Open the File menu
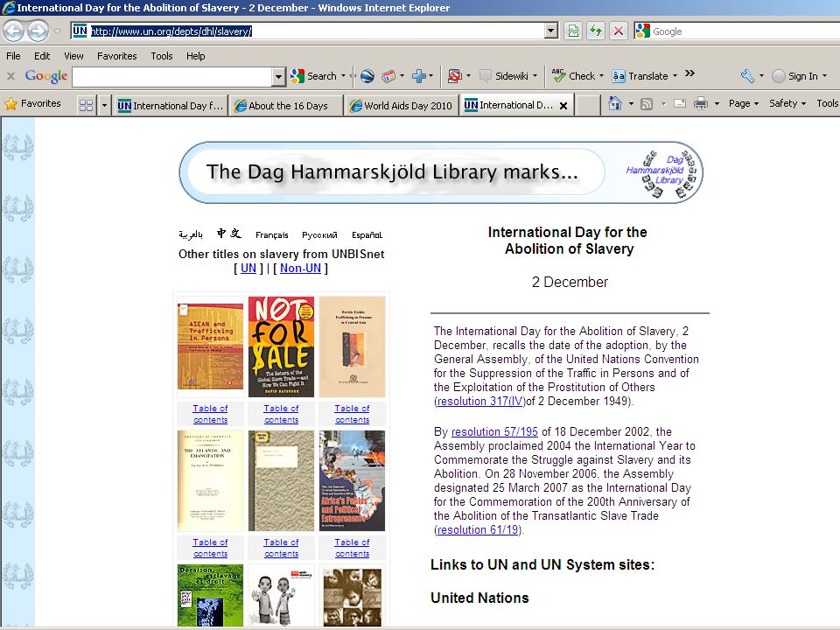840x630 pixels. point(13,56)
